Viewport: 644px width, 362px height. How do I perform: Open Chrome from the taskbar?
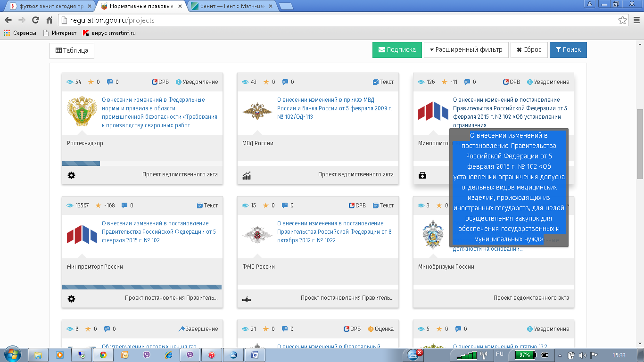(103, 355)
